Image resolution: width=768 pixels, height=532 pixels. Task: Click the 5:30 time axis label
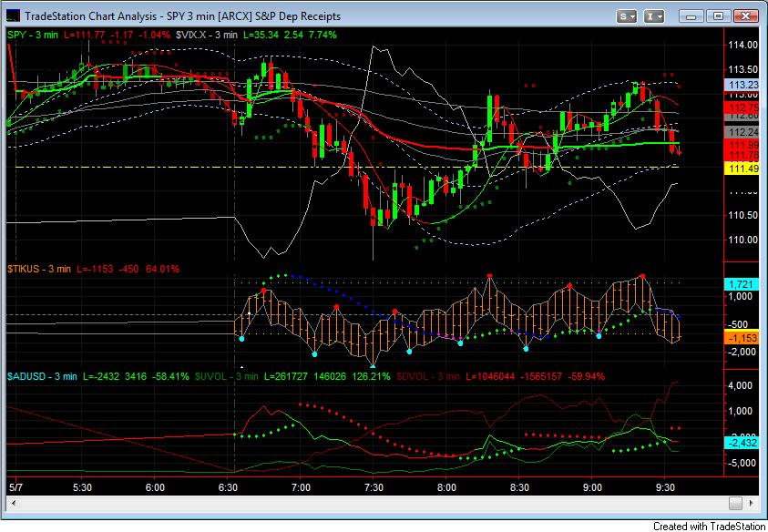point(82,488)
